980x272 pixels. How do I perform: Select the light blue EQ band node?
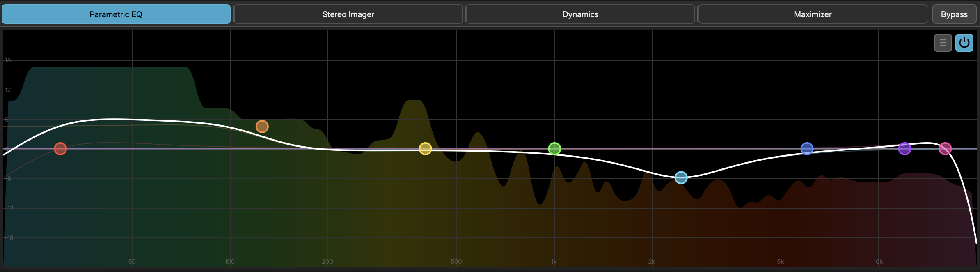pyautogui.click(x=681, y=177)
